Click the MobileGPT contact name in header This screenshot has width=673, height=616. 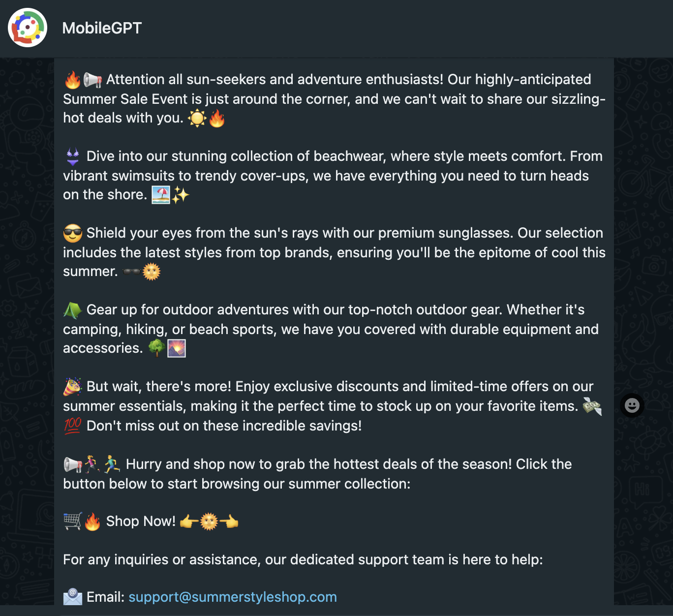tap(102, 28)
